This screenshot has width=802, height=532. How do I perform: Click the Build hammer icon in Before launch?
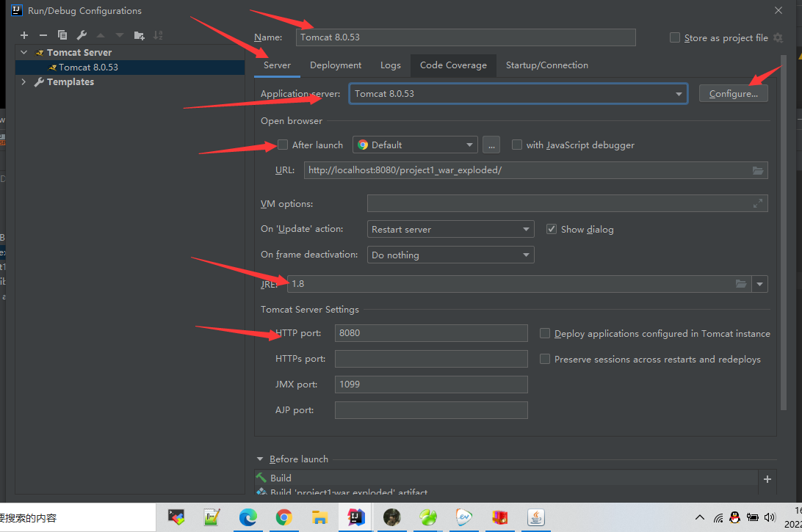(x=261, y=477)
